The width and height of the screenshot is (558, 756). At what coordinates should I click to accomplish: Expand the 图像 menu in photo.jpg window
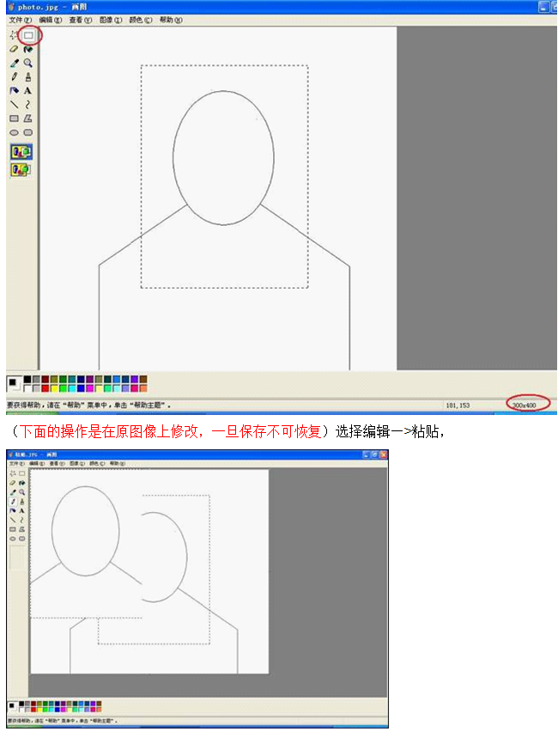coord(110,19)
